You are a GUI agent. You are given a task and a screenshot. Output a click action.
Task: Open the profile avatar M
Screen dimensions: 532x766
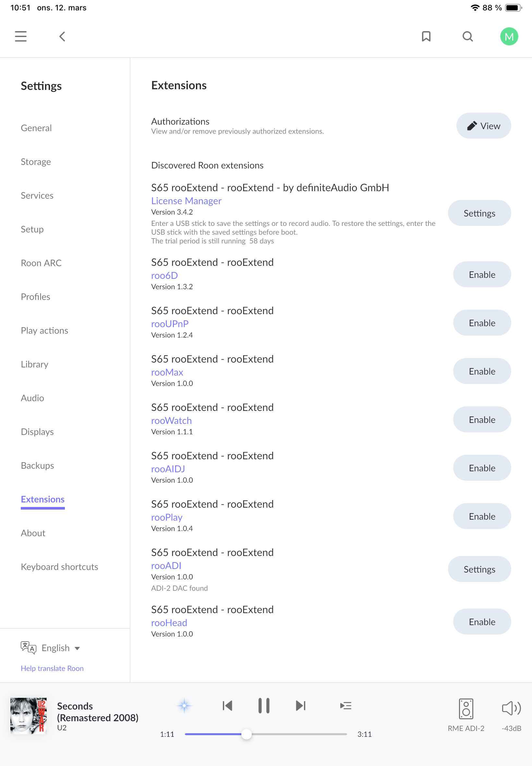(x=509, y=36)
